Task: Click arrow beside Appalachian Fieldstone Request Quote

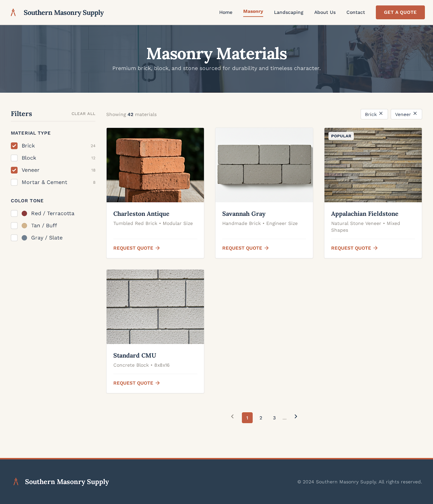Action: click(375, 248)
